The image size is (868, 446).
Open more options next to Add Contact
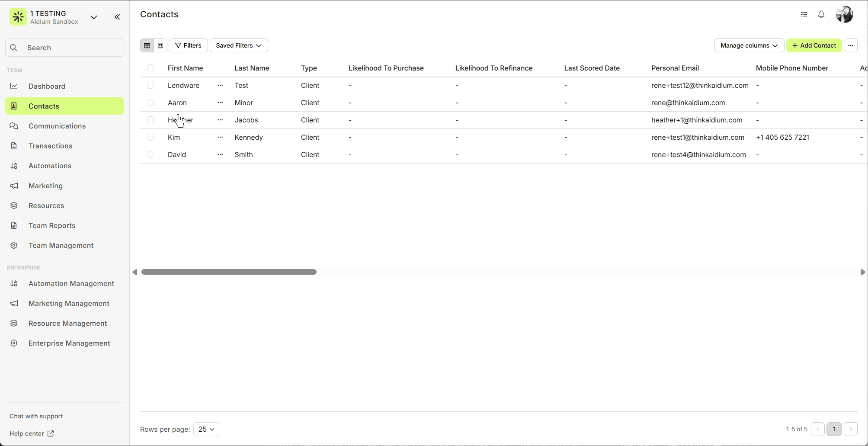click(850, 45)
